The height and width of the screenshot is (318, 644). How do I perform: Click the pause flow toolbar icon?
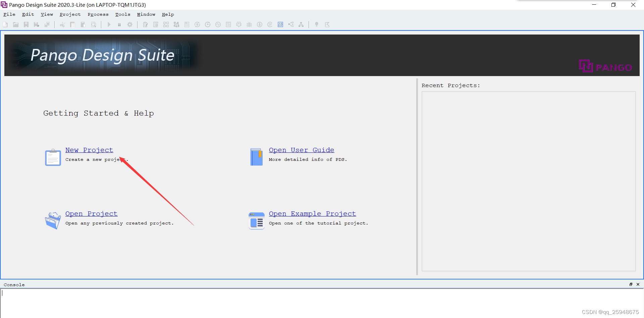coord(119,24)
